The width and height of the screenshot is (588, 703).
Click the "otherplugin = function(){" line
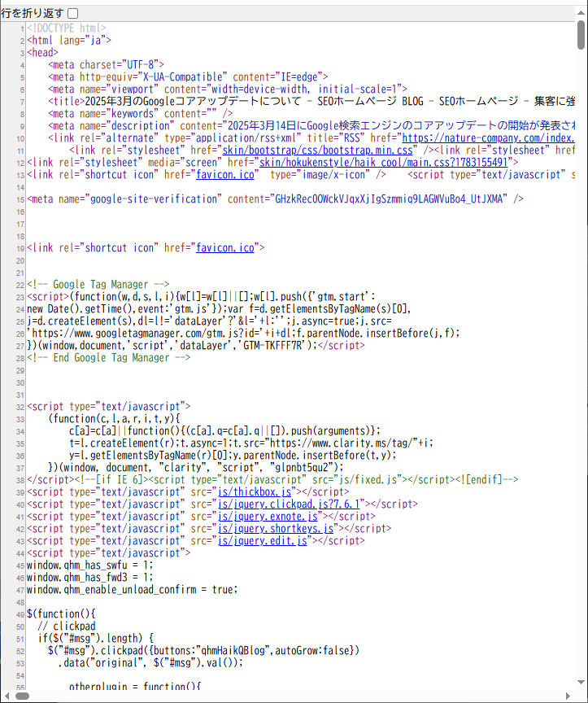pos(135,687)
